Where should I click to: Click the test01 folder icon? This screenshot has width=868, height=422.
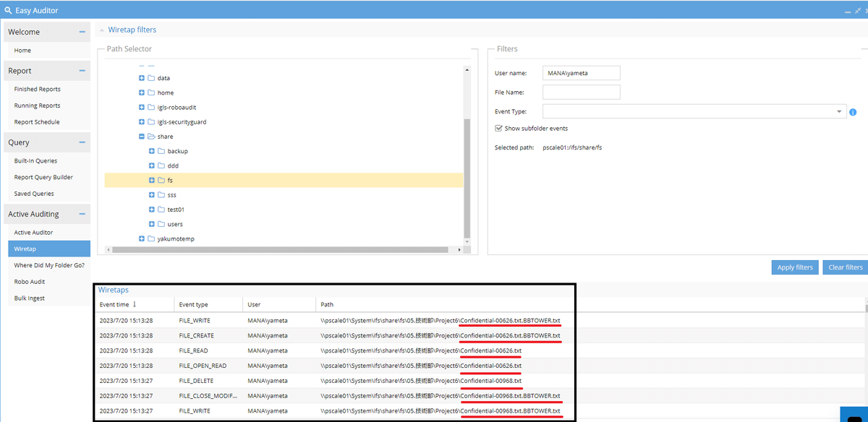tap(160, 209)
